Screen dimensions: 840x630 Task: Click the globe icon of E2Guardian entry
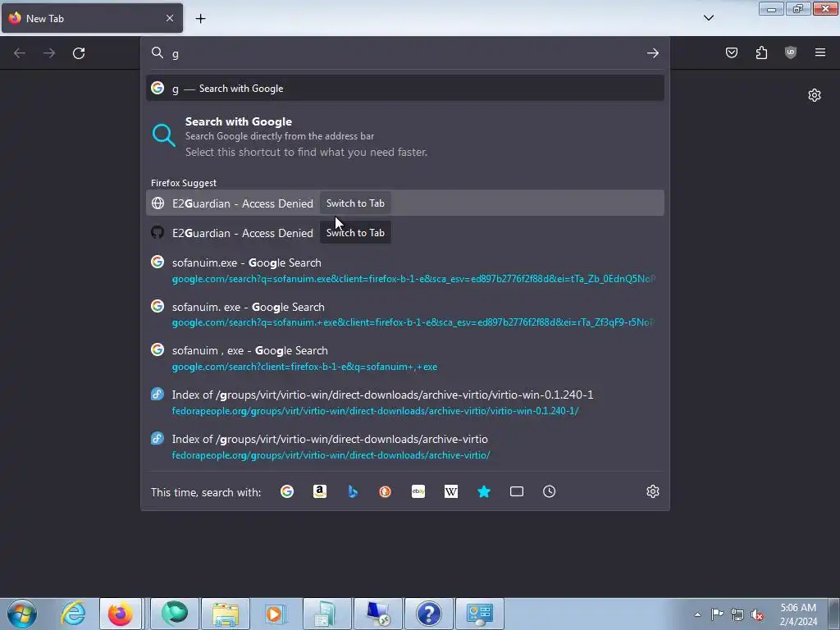157,203
